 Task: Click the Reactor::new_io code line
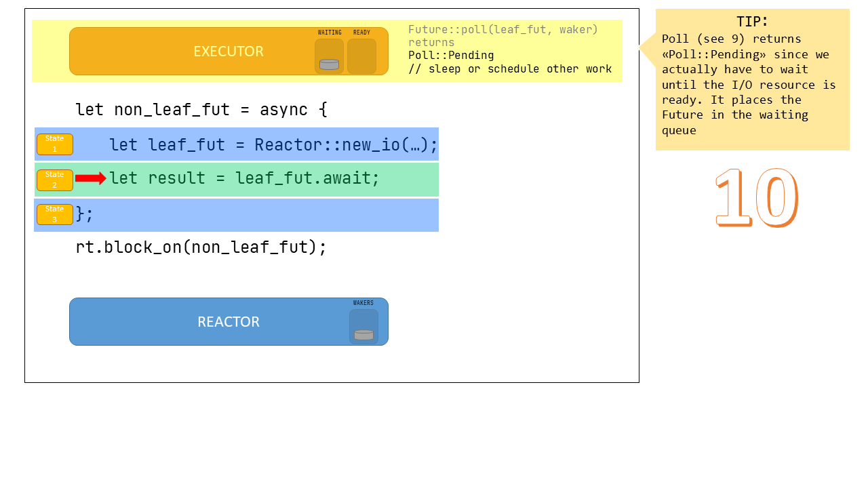point(273,144)
